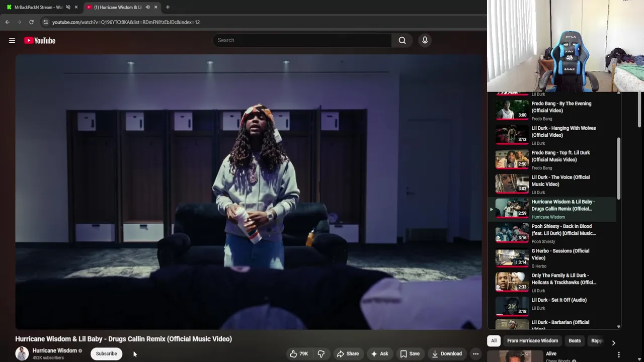Open the Hurricane Wisdom channel name link
Screen dimensions: 644x362
54,350
